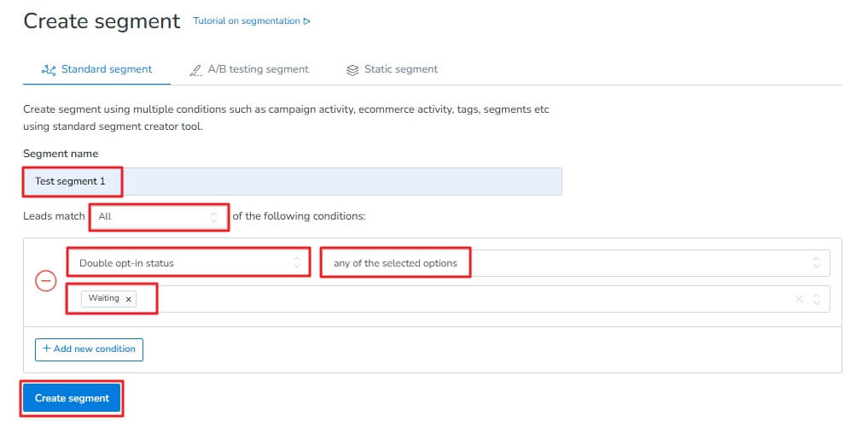Remove the Waiting tag with its x

point(128,299)
